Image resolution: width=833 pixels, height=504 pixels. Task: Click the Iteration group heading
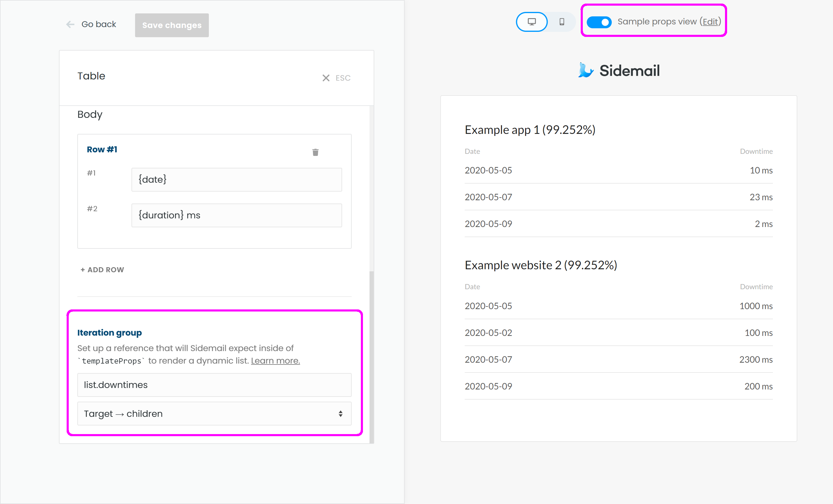(109, 333)
